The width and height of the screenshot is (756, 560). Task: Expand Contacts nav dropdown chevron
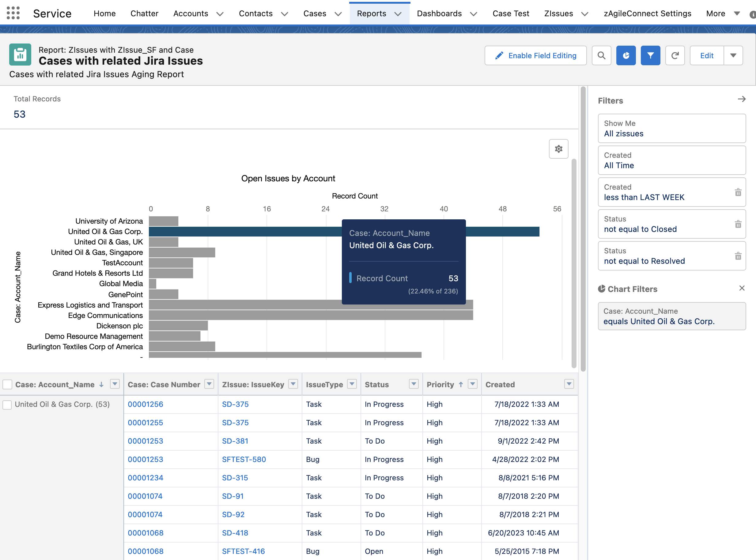coord(285,14)
